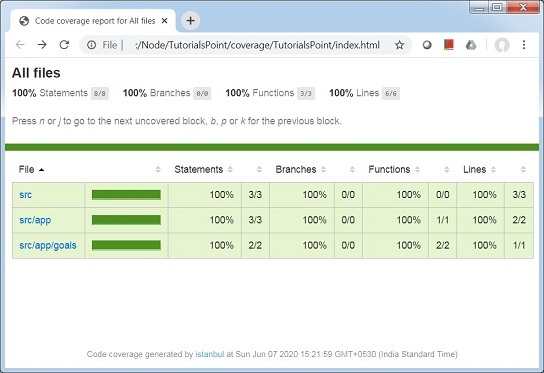Click the site info icon beside File
Screen dimensions: 544x373
click(x=92, y=45)
